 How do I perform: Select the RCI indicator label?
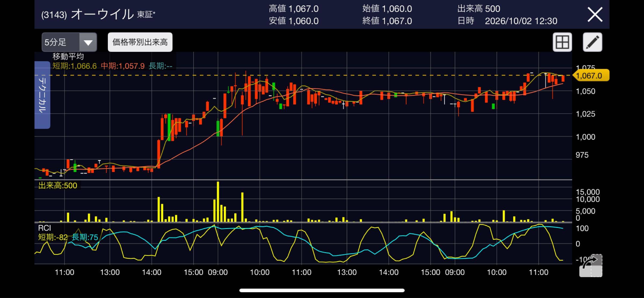coord(45,228)
